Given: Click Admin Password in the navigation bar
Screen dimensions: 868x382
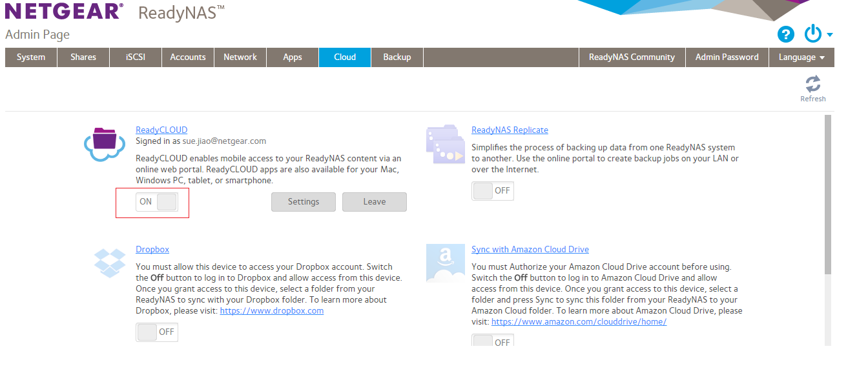Looking at the screenshot, I should coord(727,57).
